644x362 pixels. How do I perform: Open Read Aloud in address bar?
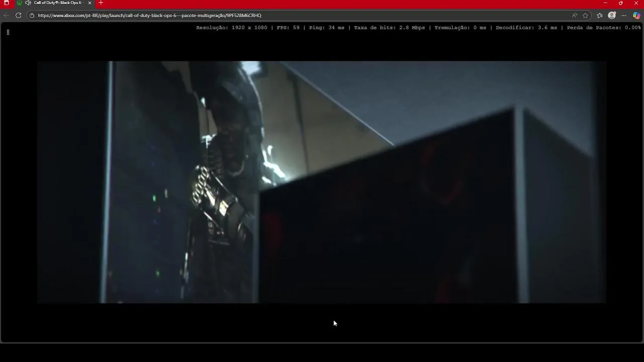575,15
